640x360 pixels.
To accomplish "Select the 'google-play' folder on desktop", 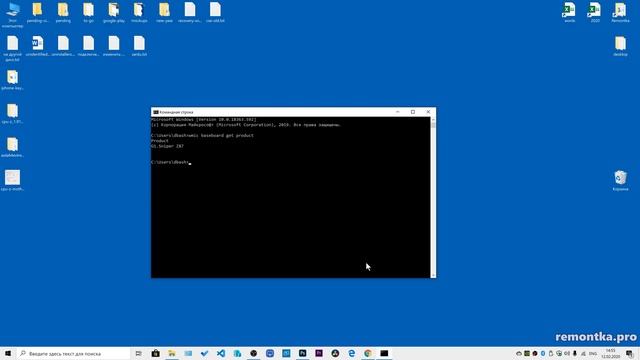I will 113,12.
